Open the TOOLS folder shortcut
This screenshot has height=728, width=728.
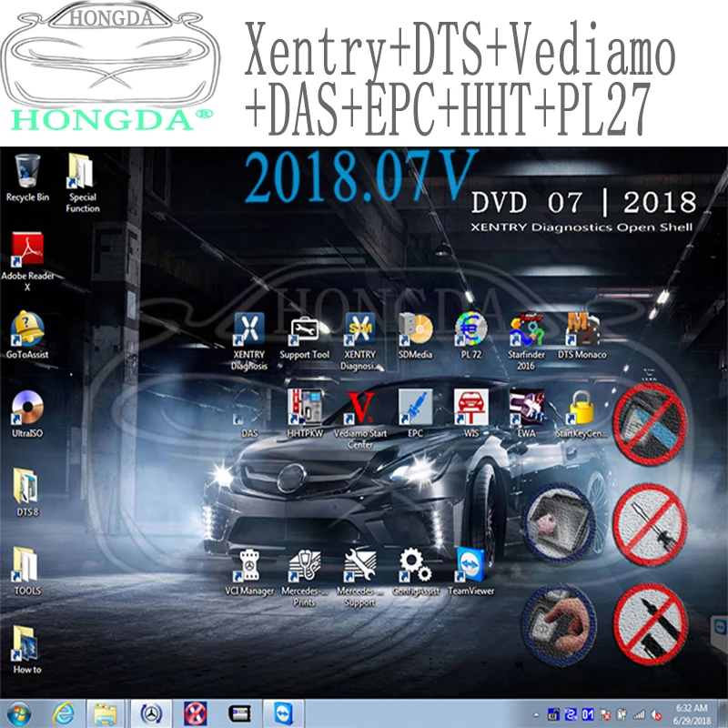[x=27, y=571]
